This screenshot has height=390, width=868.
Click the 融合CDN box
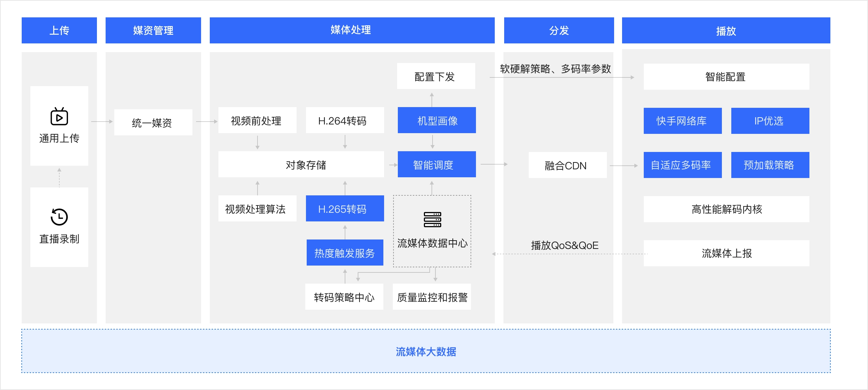[567, 165]
